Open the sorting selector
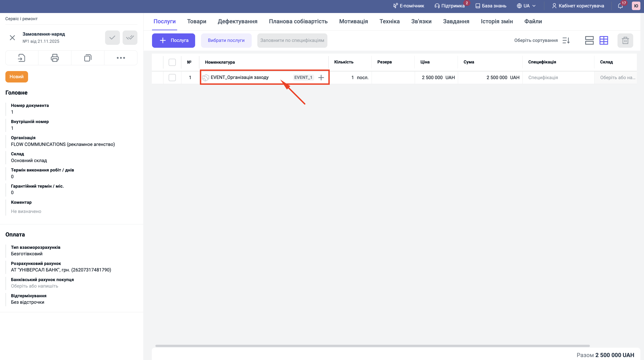644x360 pixels. point(542,40)
